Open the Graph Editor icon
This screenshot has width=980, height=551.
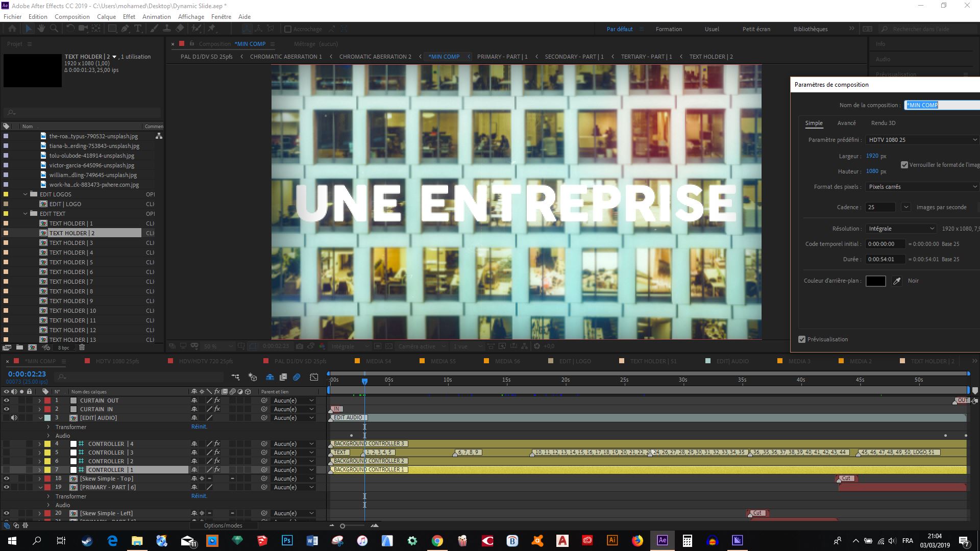pyautogui.click(x=314, y=377)
